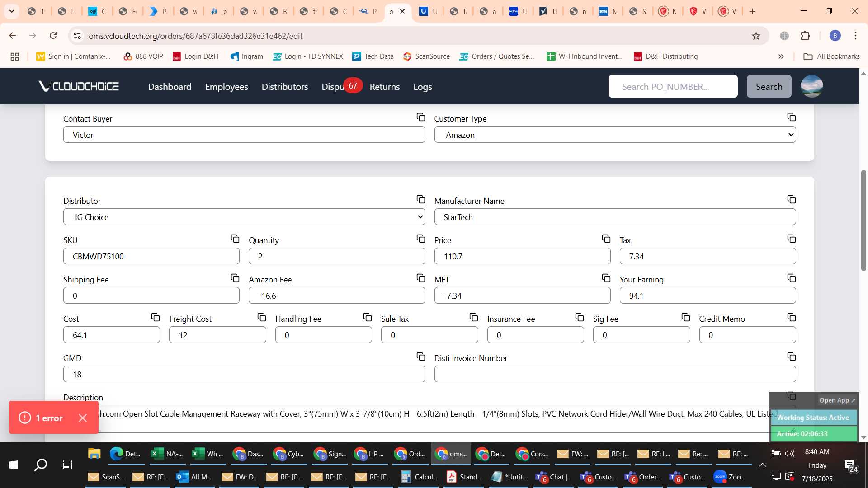The image size is (868, 488).
Task: Open the Employees menu item
Action: tap(226, 87)
